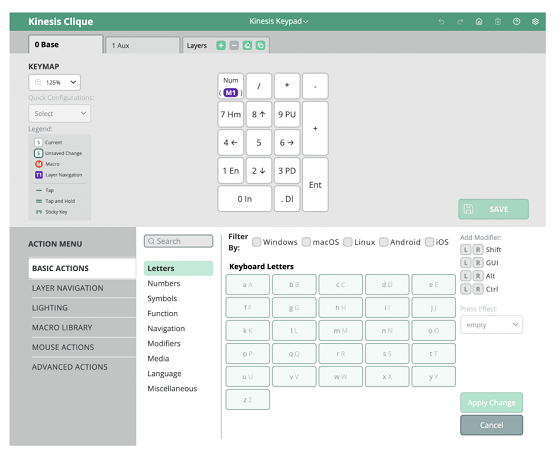Add a new layer with plus icon
The height and width of the screenshot is (457, 560).
pyautogui.click(x=221, y=45)
